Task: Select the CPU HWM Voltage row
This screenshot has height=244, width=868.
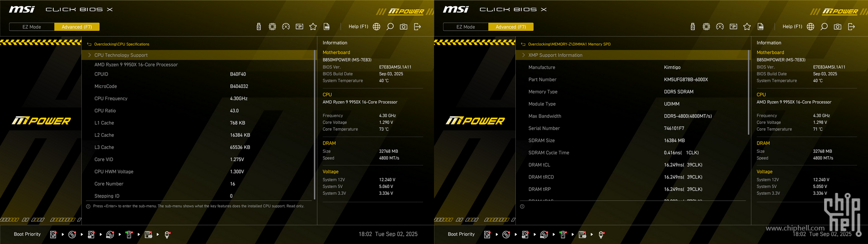Action: [x=198, y=172]
